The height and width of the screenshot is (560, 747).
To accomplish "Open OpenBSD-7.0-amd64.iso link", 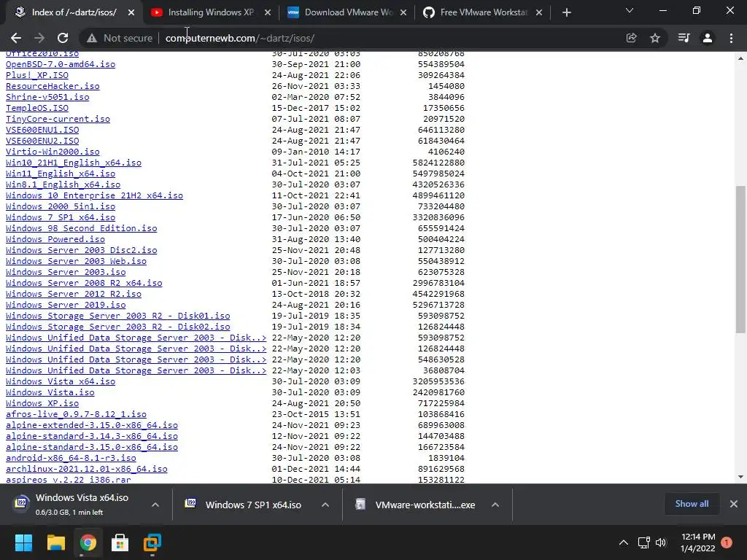I will coord(61,64).
